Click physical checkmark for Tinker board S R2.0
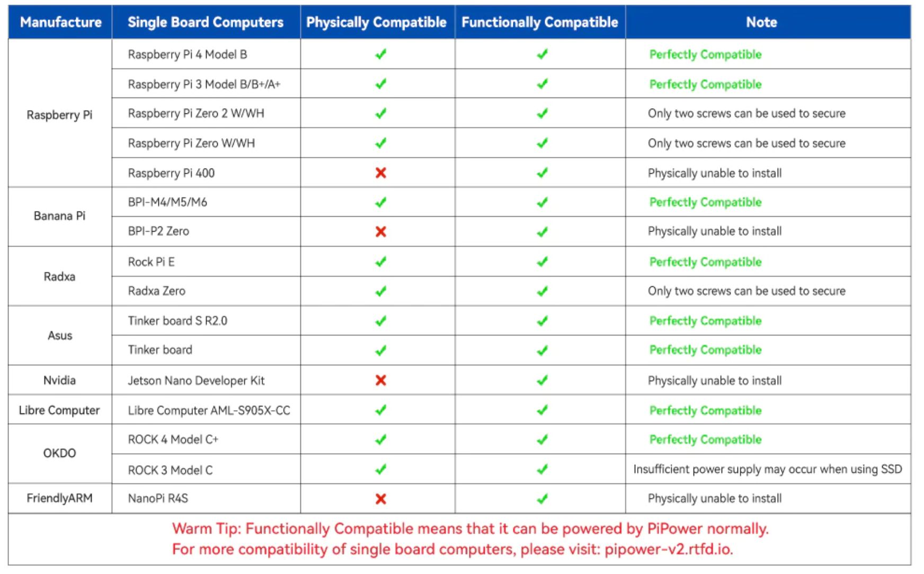 [380, 321]
